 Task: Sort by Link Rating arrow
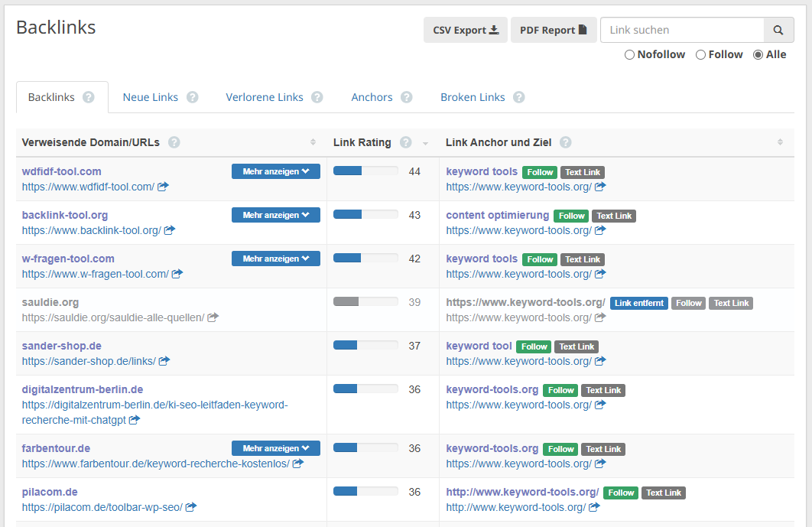[425, 143]
